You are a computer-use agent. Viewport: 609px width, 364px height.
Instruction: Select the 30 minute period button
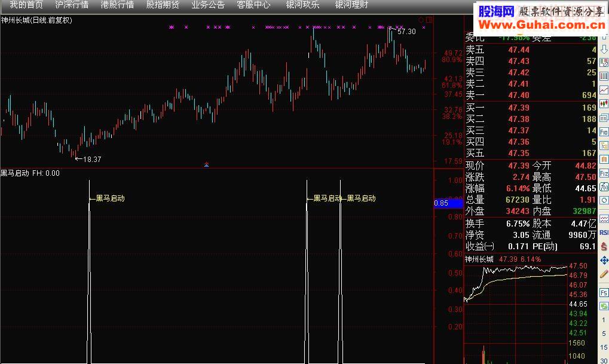tap(604, 360)
